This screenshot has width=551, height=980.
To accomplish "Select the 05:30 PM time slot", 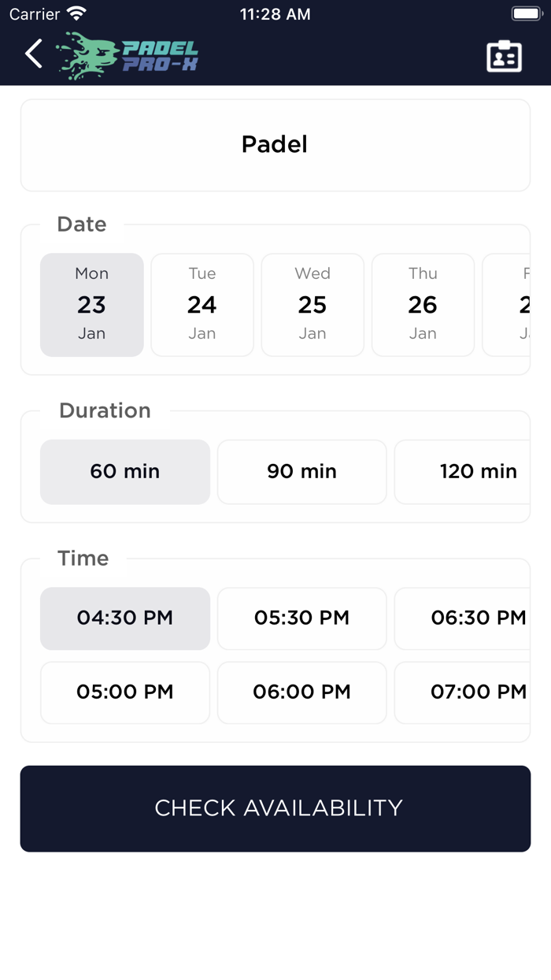I will [302, 618].
